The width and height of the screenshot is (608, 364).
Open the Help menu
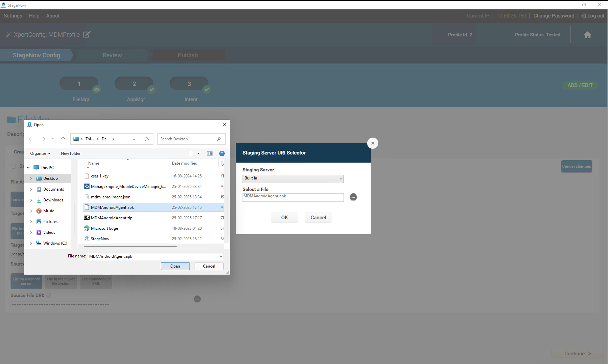pos(34,16)
